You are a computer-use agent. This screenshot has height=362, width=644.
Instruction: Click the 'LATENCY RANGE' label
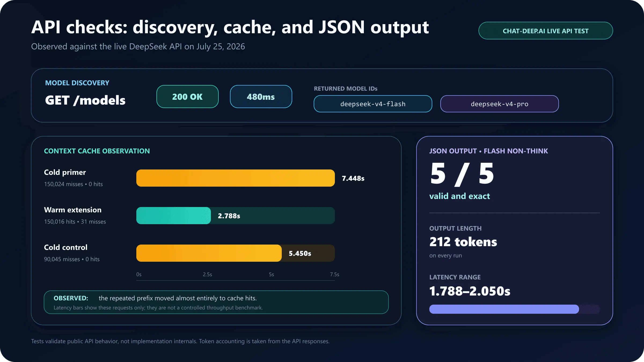[x=455, y=277]
